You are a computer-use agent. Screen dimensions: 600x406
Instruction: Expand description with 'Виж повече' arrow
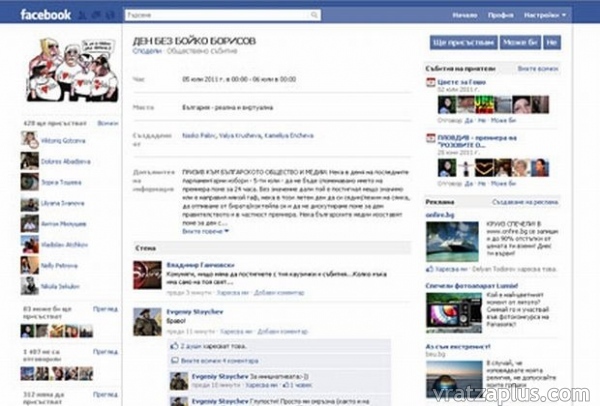tap(205, 231)
